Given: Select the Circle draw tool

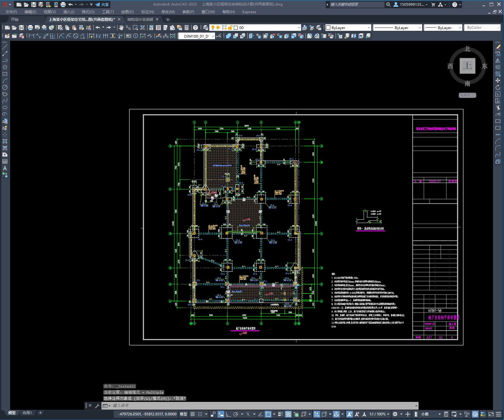Looking at the screenshot, I should [x=5, y=87].
